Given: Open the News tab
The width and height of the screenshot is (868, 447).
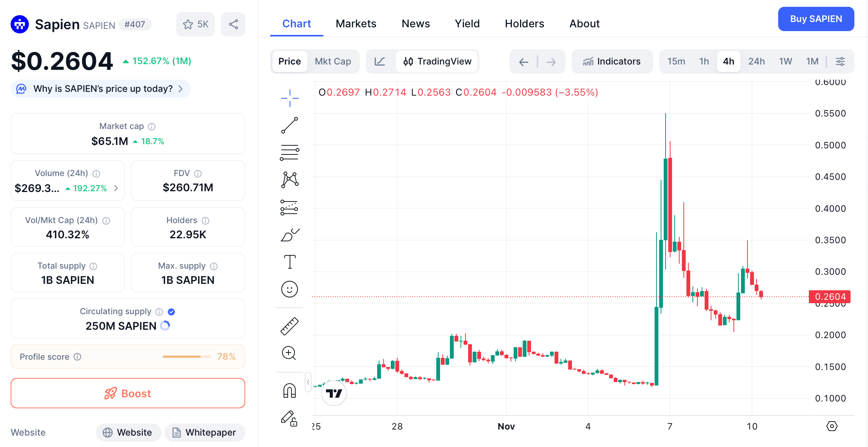Looking at the screenshot, I should point(415,24).
